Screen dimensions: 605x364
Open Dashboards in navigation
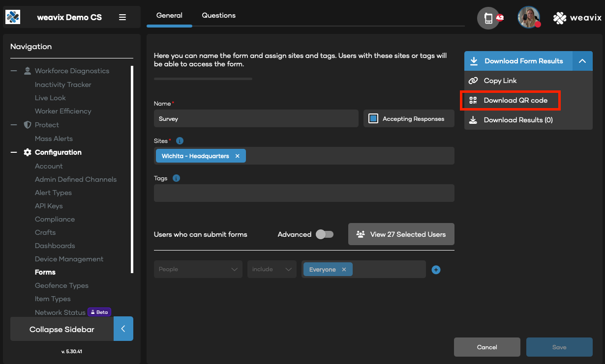55,246
